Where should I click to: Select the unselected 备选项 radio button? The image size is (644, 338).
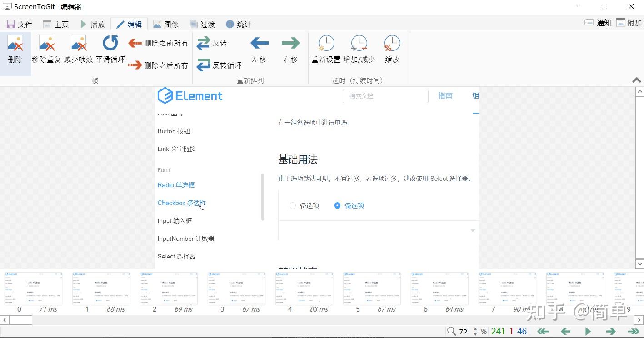(293, 205)
